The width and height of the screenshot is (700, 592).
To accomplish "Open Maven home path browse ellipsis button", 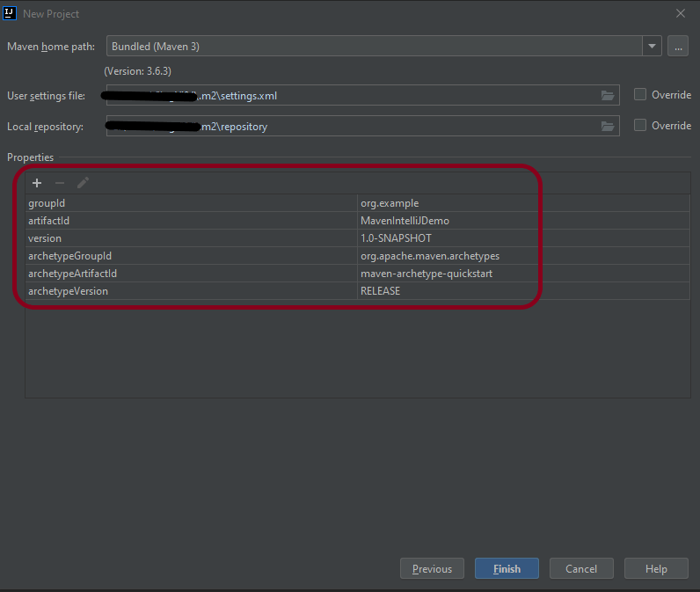I will [677, 47].
